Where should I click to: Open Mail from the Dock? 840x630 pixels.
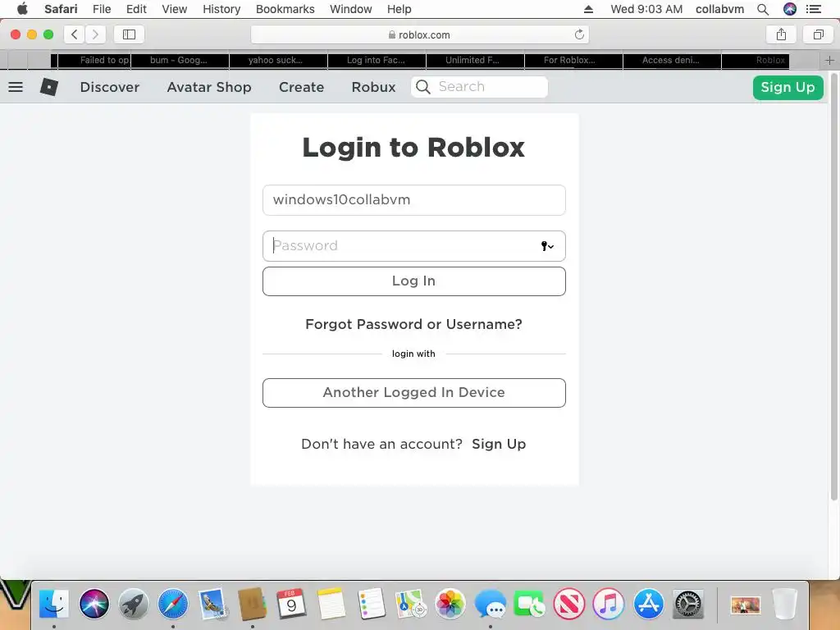tap(212, 604)
